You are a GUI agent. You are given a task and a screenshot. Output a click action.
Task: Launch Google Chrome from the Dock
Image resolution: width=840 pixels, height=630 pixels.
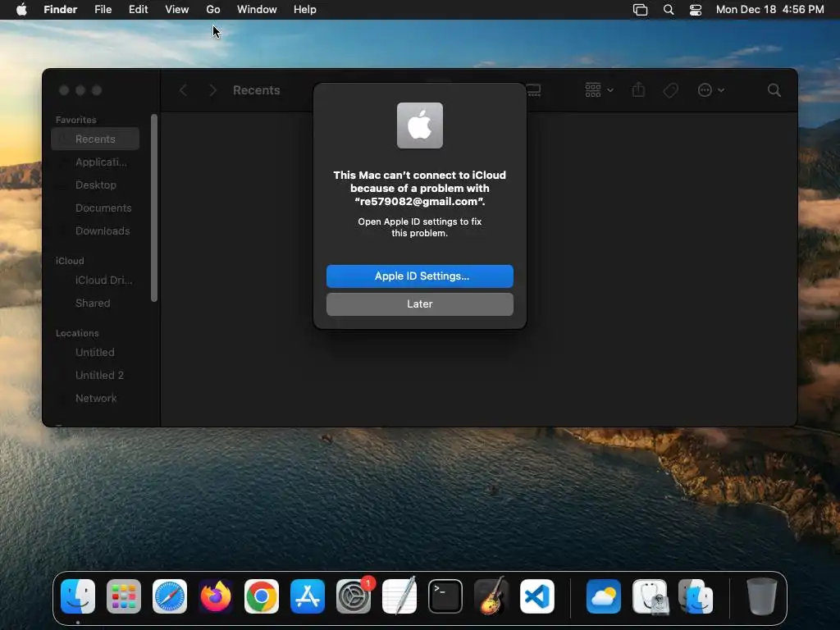point(262,596)
